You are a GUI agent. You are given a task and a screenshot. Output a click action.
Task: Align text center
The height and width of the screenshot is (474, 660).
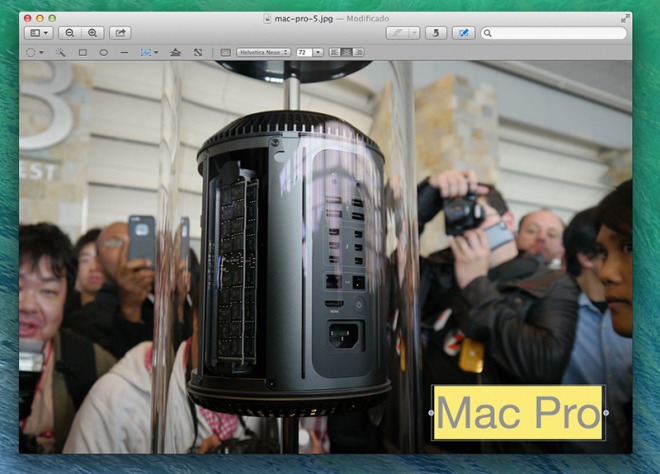[346, 52]
